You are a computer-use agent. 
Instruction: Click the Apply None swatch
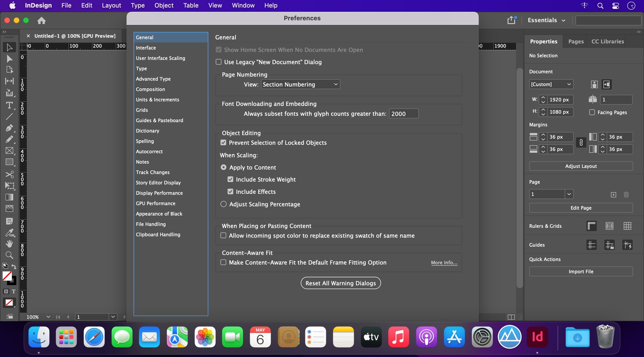9,303
